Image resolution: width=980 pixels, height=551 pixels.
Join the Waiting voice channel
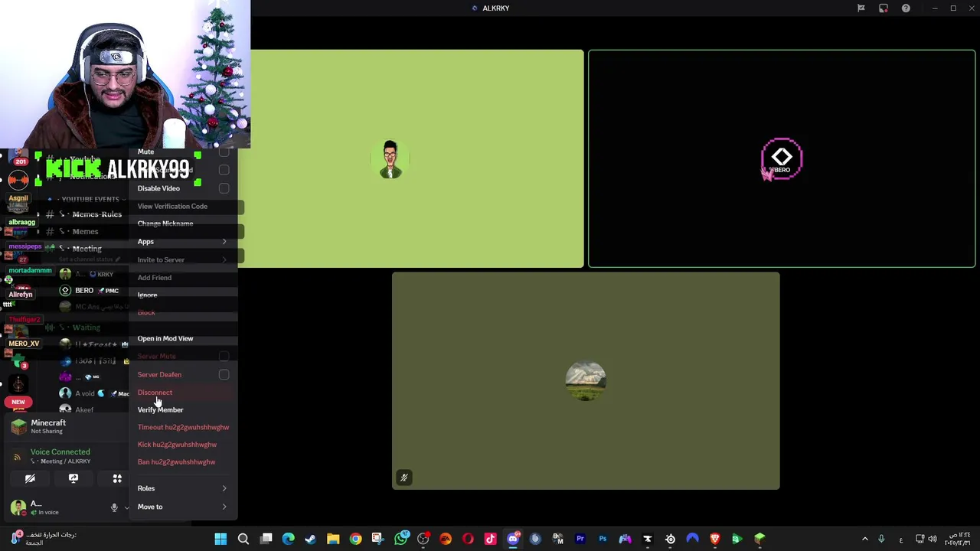[86, 328]
